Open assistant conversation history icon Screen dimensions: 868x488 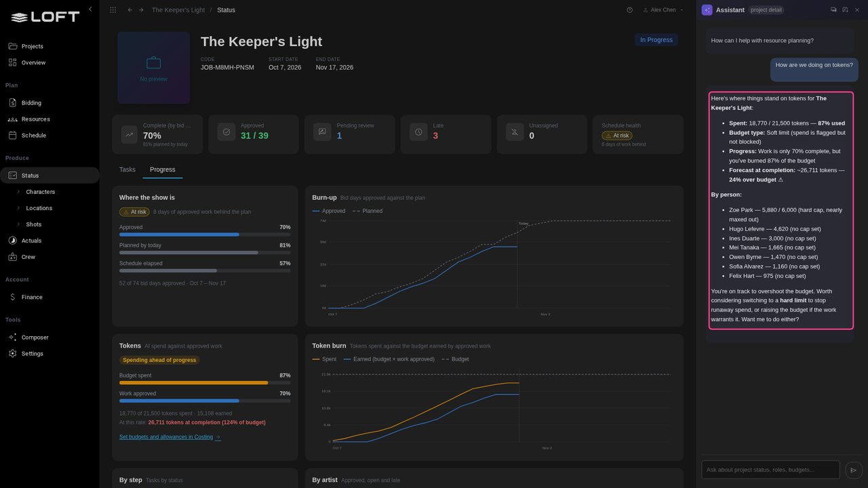(833, 9)
